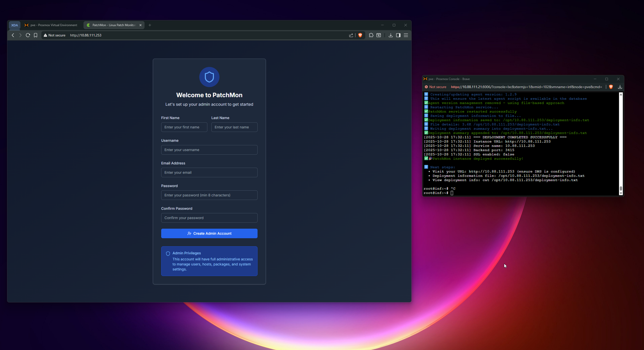Focus the First Name input field
Screen dimensions: 644x350
[184, 127]
